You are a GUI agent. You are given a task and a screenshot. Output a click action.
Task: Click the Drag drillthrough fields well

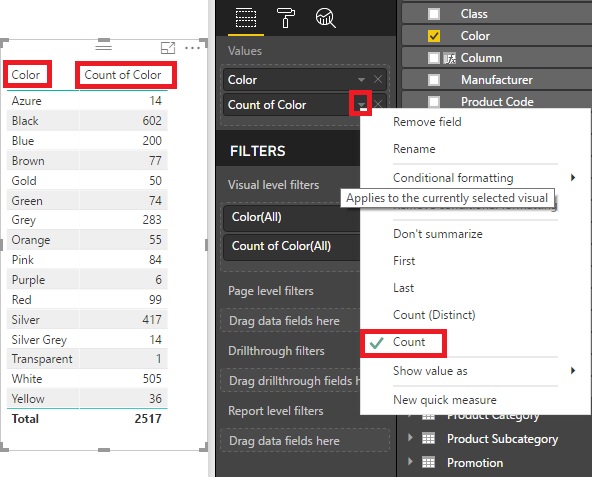point(290,381)
